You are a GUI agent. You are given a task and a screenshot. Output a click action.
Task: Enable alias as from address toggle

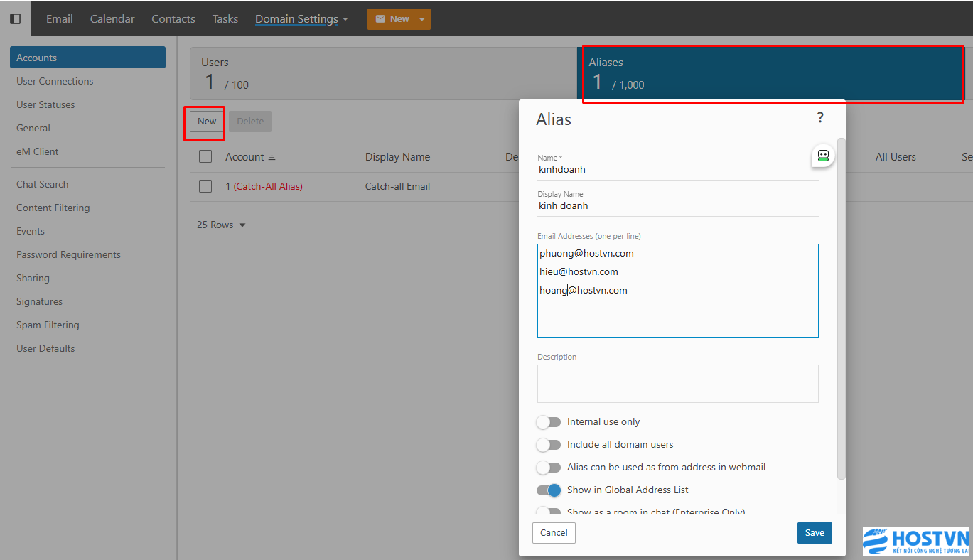tap(548, 468)
